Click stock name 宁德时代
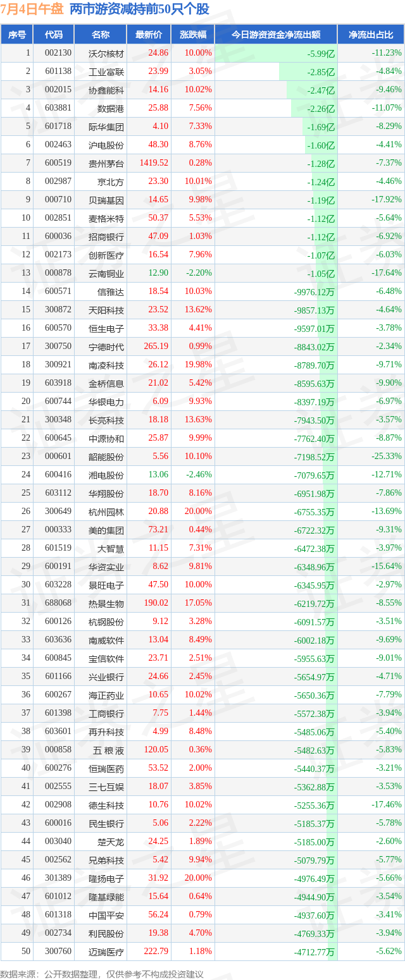405x980 pixels. click(106, 346)
